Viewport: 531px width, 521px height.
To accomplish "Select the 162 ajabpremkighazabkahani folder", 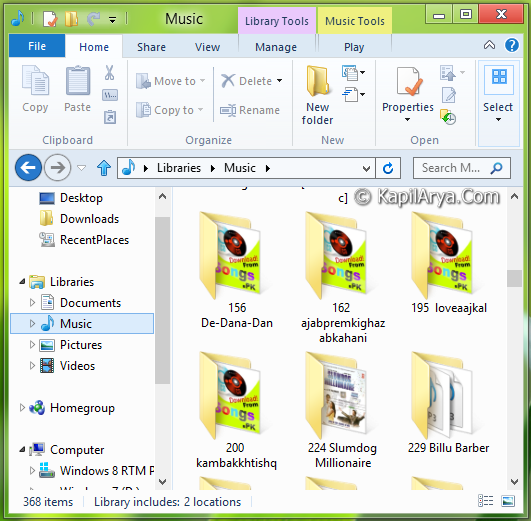I will tap(343, 278).
